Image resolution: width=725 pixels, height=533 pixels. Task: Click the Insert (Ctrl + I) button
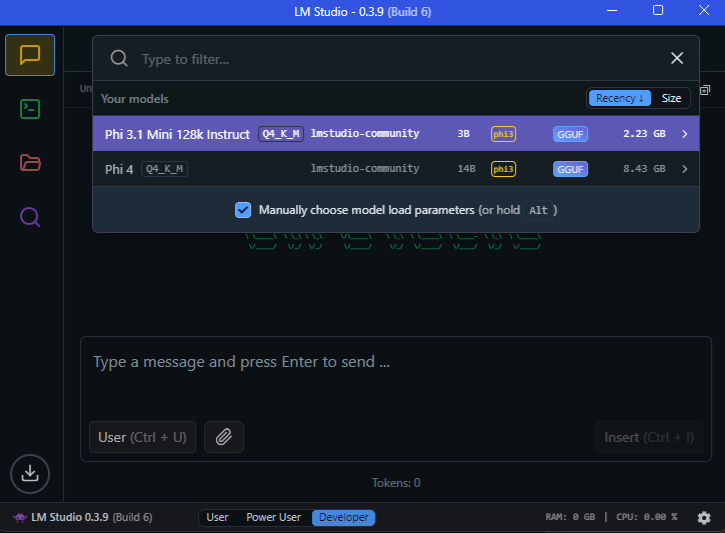(649, 437)
